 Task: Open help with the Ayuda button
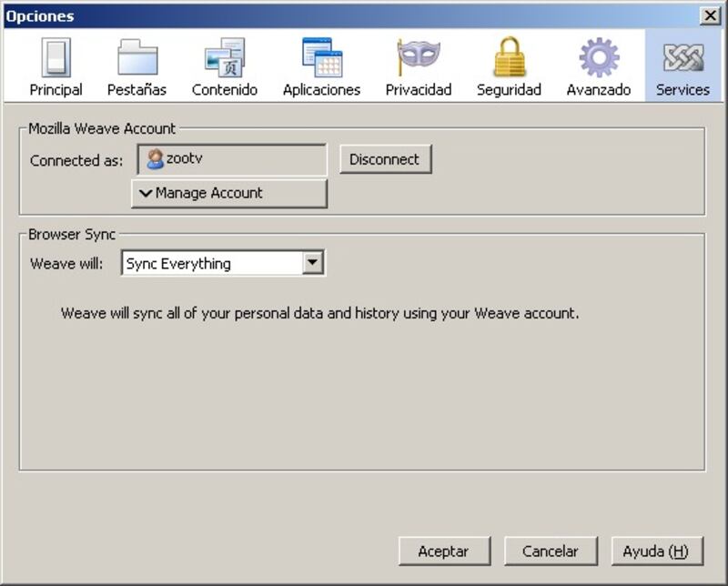coord(656,551)
